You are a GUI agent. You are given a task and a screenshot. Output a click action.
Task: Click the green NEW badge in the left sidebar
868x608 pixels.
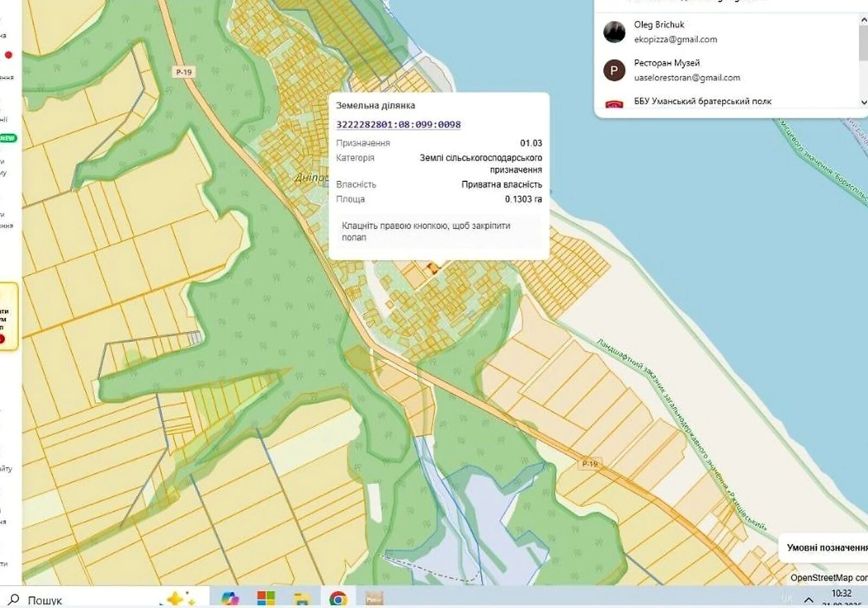pyautogui.click(x=8, y=138)
